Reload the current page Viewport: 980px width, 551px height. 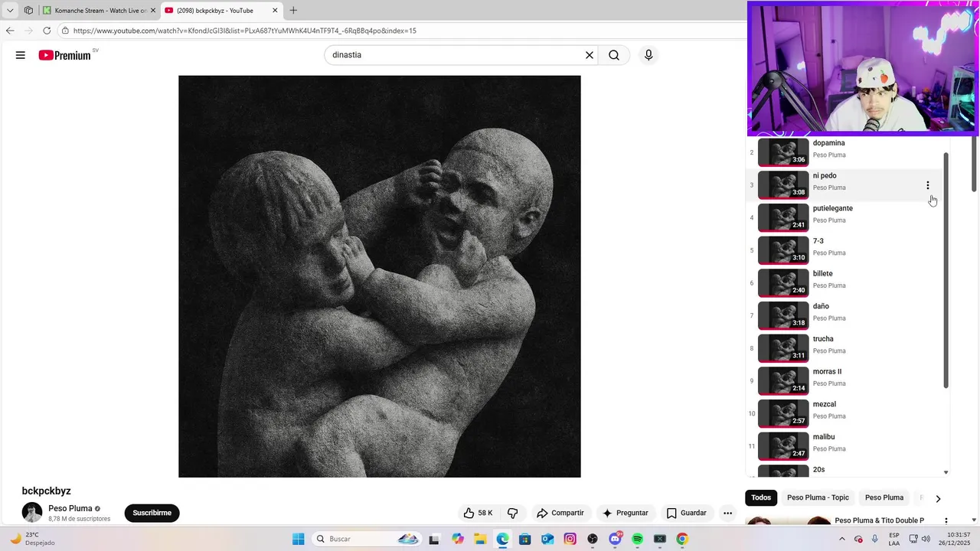(47, 31)
